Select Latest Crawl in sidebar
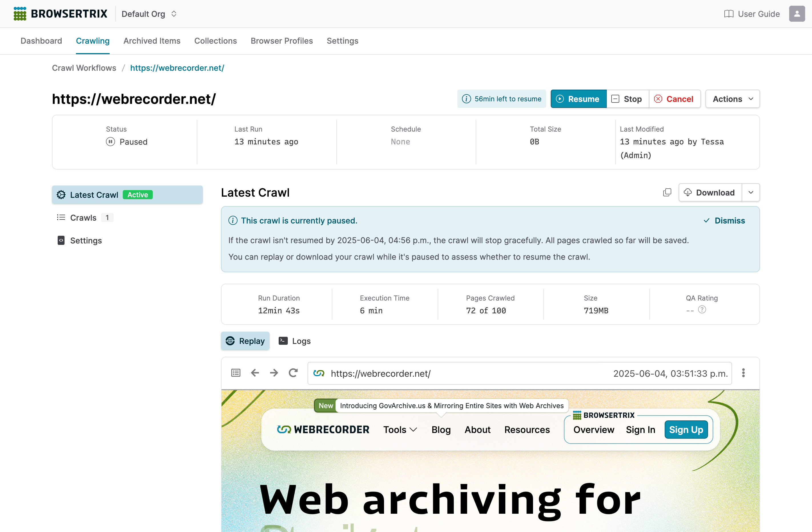812x532 pixels. pos(127,195)
